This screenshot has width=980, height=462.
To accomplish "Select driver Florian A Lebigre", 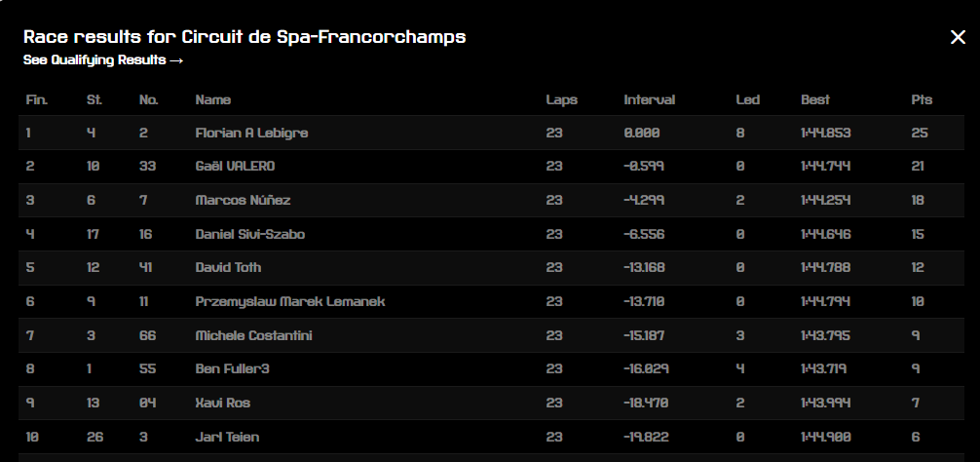I will [x=252, y=133].
